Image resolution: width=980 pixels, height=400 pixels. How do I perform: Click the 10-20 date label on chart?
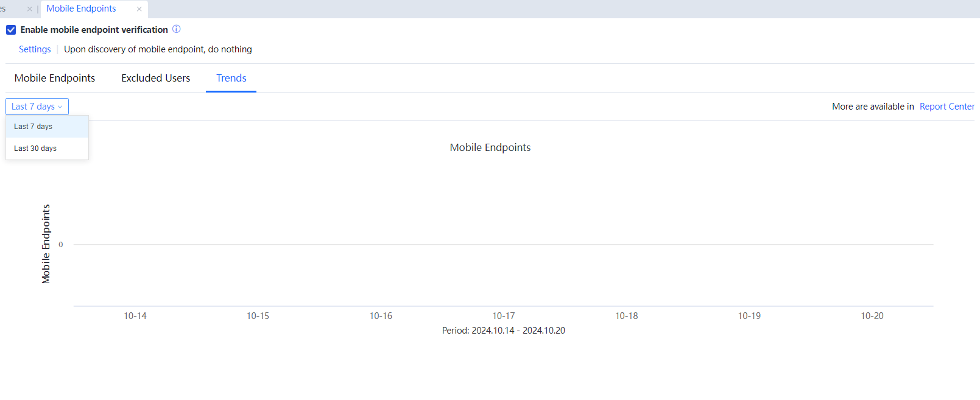tap(872, 316)
